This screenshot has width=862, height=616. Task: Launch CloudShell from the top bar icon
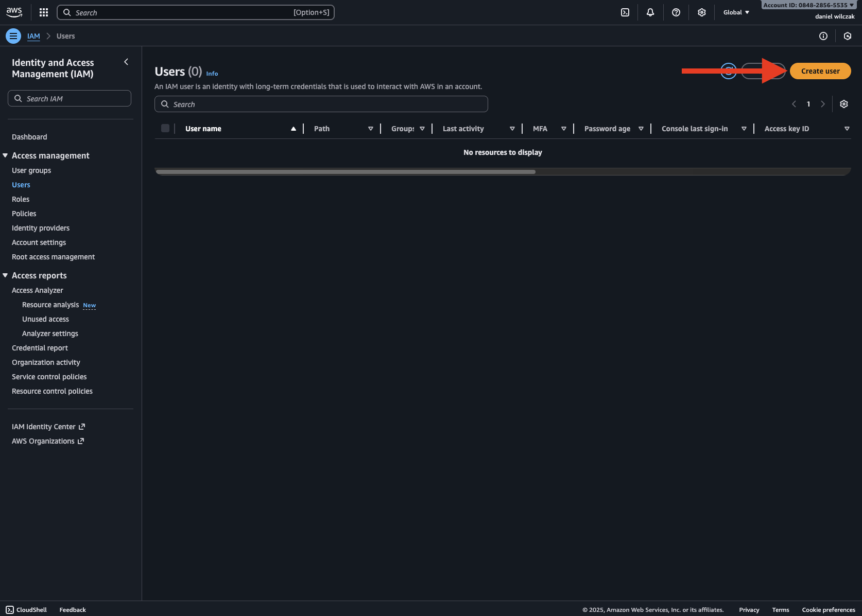pyautogui.click(x=625, y=12)
